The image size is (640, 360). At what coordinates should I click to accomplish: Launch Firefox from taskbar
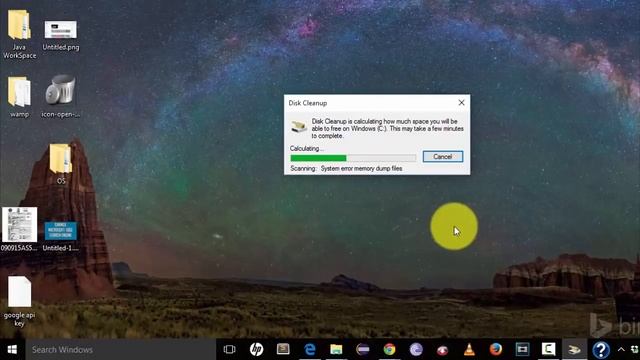pyautogui.click(x=496, y=349)
